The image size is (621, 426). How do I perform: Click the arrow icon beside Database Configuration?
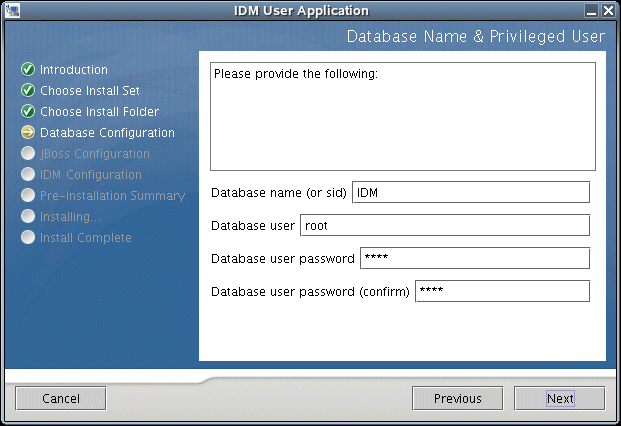28,133
